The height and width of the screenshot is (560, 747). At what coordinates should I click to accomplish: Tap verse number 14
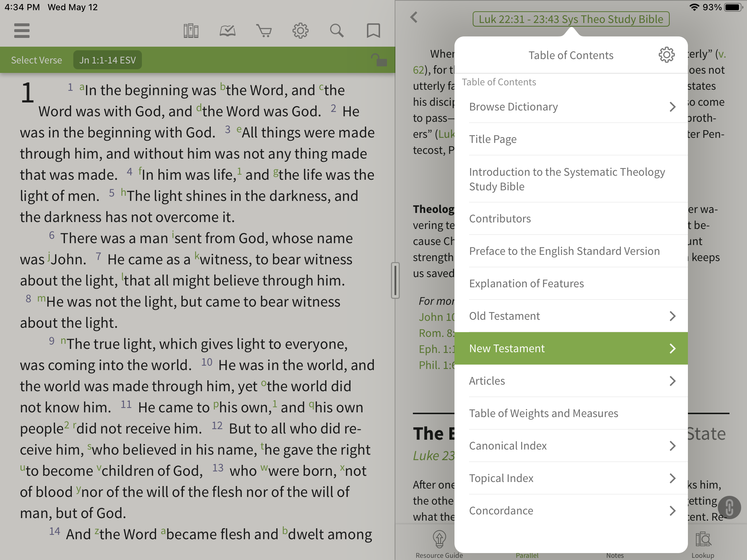click(55, 531)
